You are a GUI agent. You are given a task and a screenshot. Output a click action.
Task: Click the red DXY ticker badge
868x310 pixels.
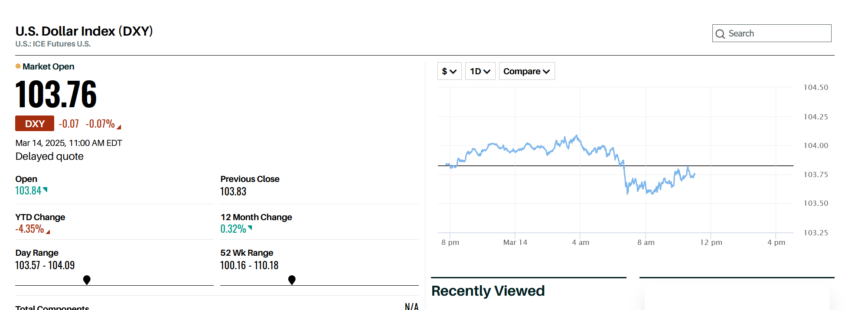(35, 124)
